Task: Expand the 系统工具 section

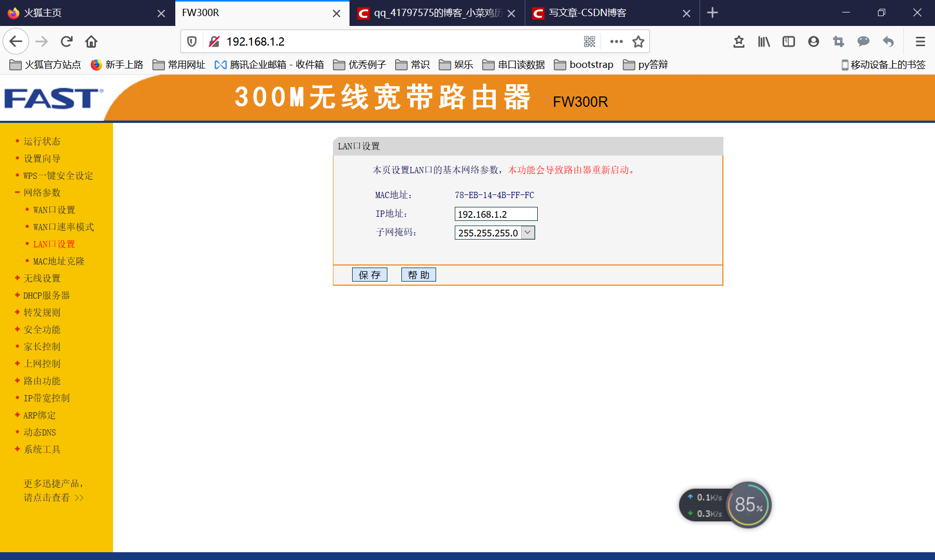Action: pos(41,449)
